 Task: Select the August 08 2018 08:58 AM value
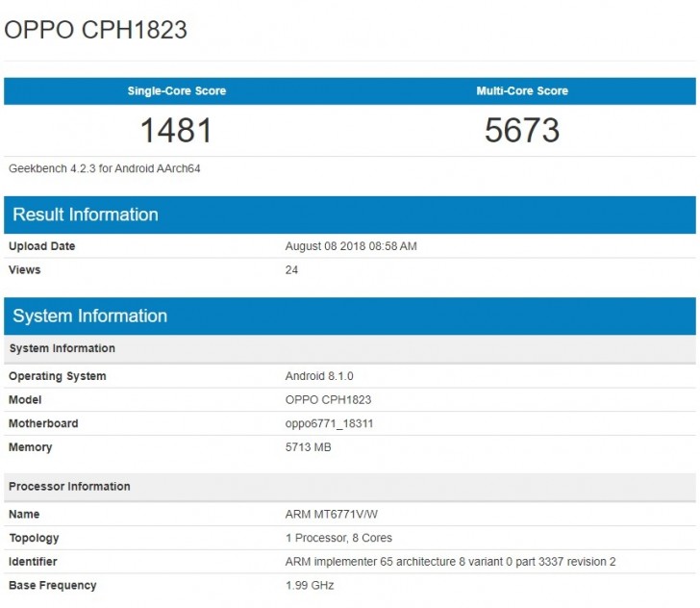tap(351, 246)
